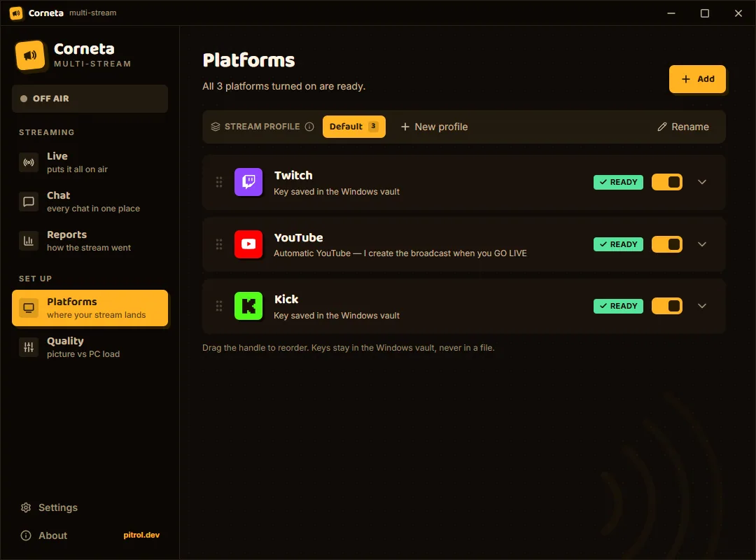The image size is (756, 560).
Task: Open the Reports section
Action: [x=90, y=241]
